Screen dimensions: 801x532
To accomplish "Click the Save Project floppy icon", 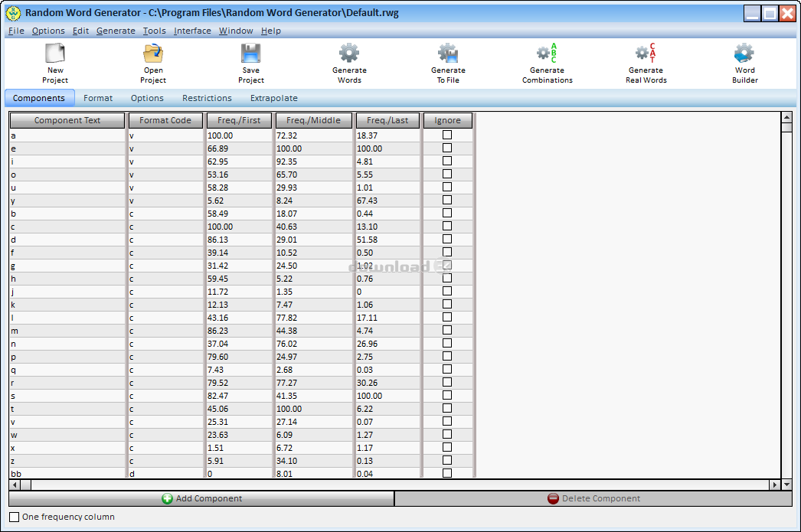I will [x=251, y=53].
